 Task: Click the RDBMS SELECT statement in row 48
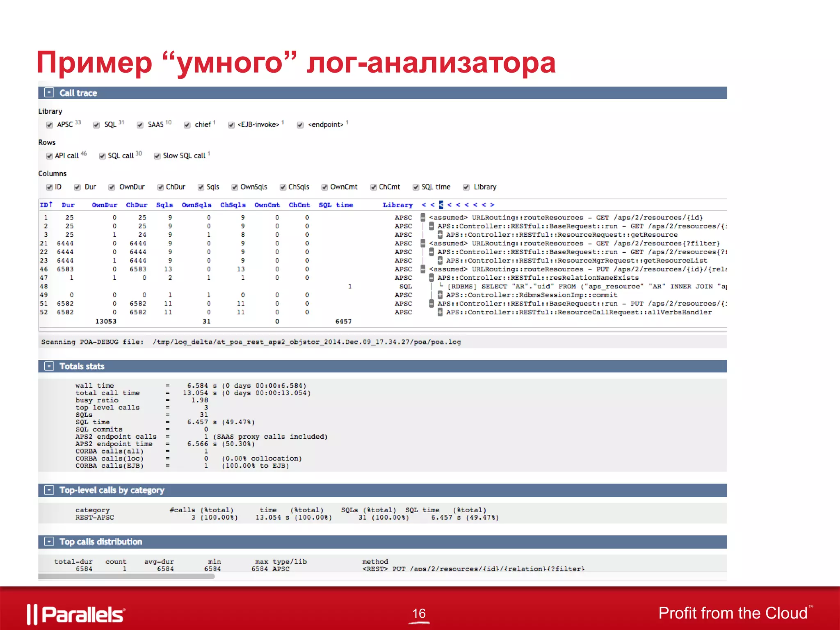587,286
